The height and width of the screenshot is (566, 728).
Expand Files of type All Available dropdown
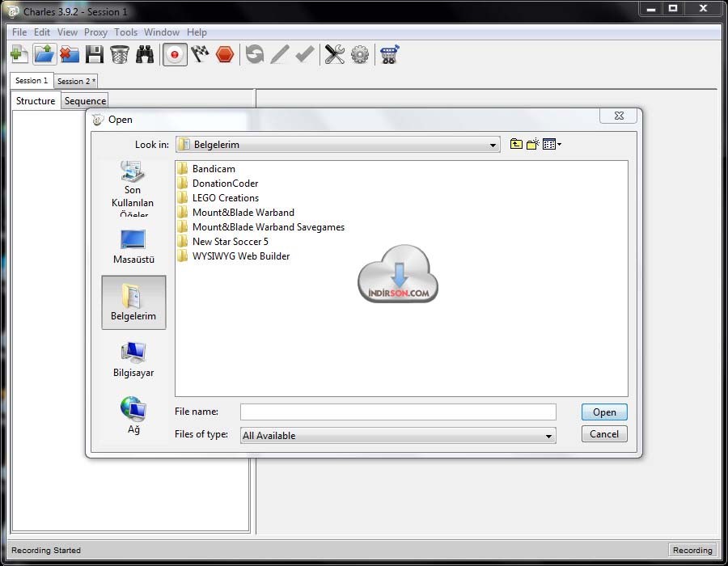(398, 436)
